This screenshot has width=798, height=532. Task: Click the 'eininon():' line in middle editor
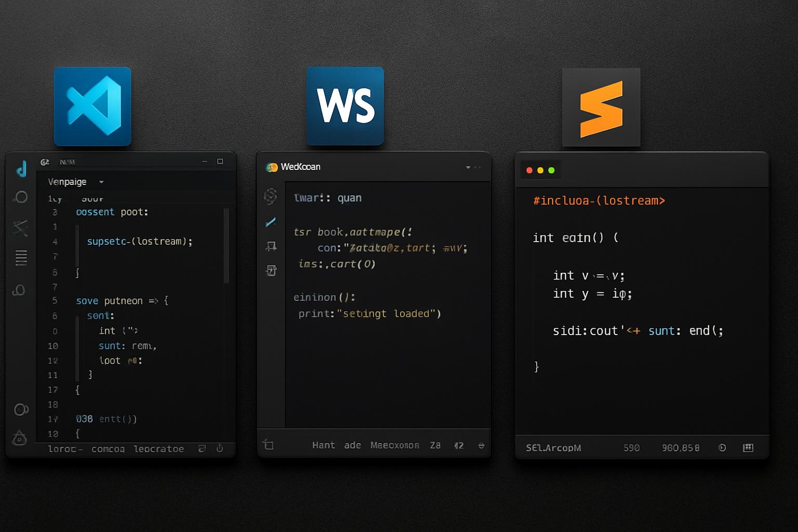click(324, 297)
